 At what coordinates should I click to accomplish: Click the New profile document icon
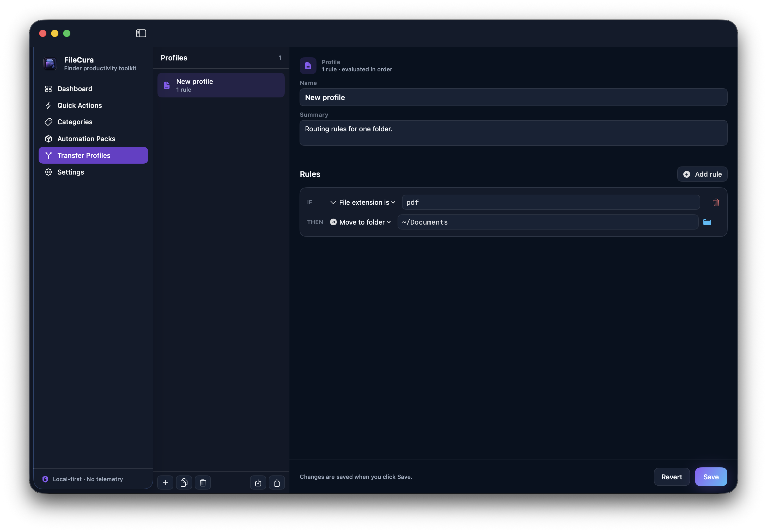167,85
